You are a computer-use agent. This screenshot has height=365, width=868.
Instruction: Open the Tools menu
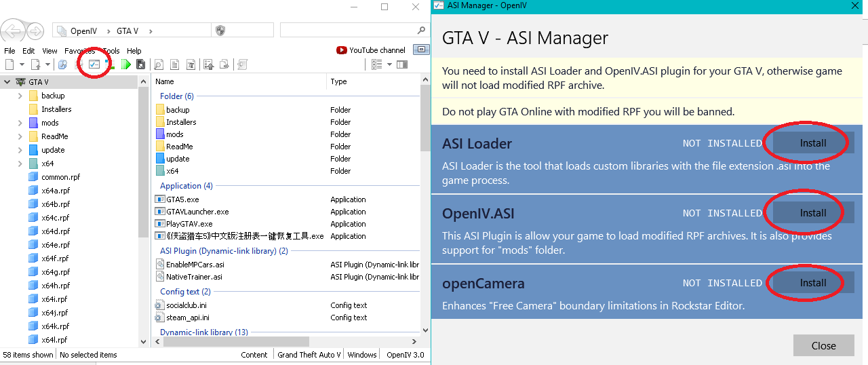112,51
